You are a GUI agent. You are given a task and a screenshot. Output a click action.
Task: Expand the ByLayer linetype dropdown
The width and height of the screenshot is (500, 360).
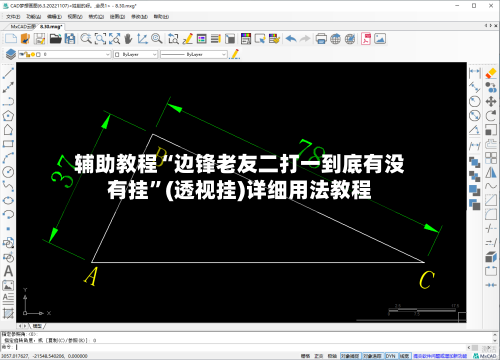pos(224,54)
